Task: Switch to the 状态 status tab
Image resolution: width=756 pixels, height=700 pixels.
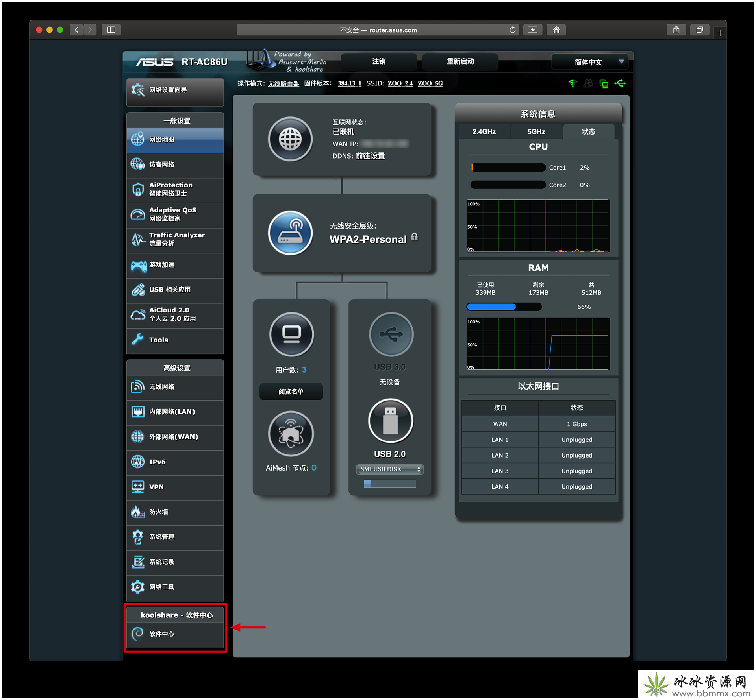Action: (589, 131)
